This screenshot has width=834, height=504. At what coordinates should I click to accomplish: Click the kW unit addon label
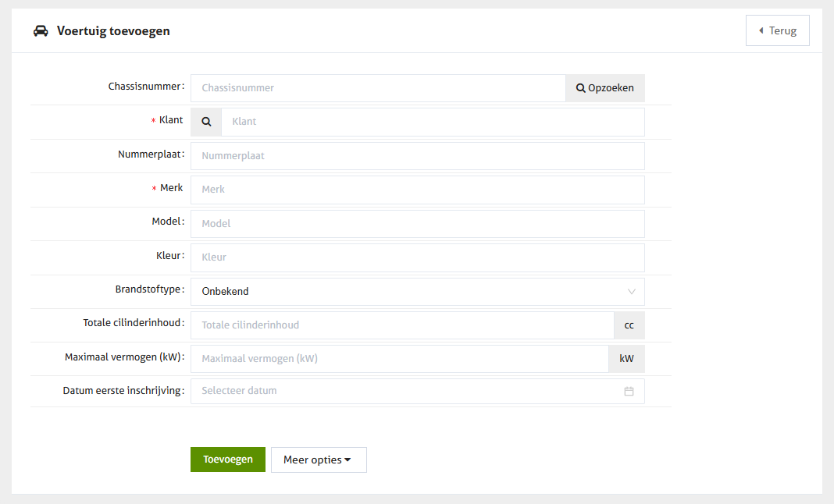pyautogui.click(x=626, y=359)
